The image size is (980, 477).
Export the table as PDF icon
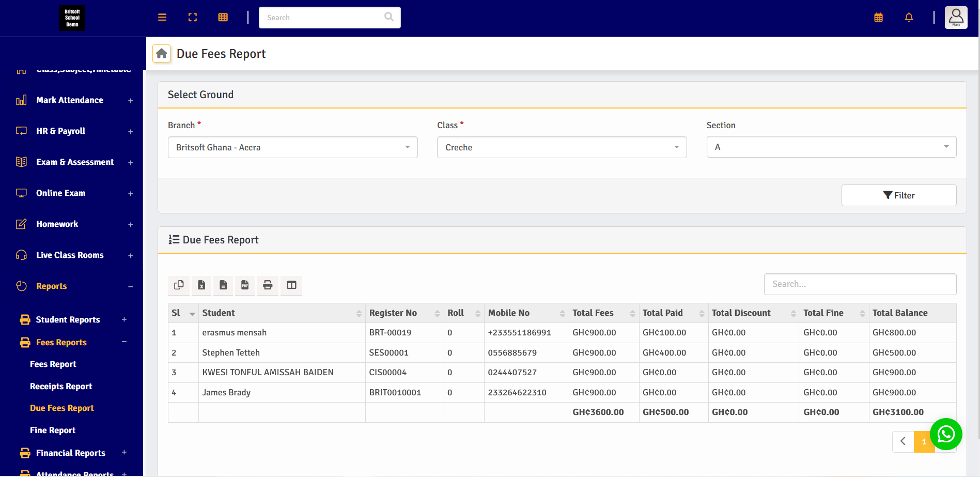click(245, 285)
